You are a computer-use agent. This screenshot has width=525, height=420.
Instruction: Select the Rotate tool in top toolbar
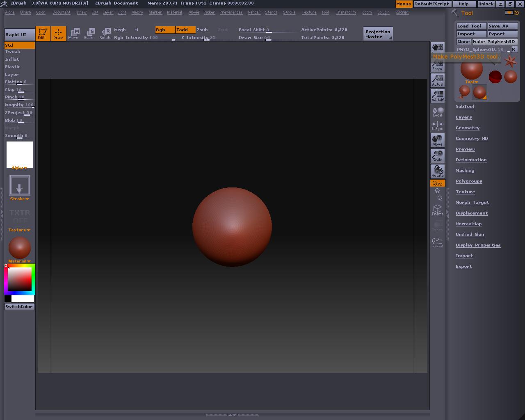(105, 34)
